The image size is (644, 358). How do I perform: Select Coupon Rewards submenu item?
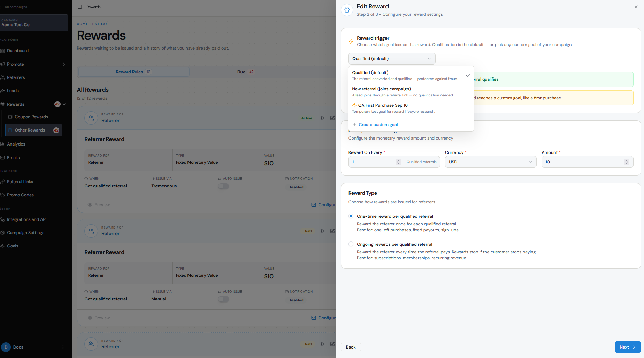tap(31, 117)
